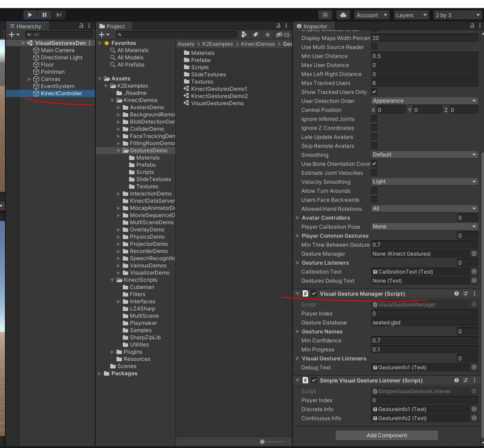Viewport: 484px width, 448px height.
Task: Click K2Examples in breadcrumb path
Action: (x=218, y=44)
